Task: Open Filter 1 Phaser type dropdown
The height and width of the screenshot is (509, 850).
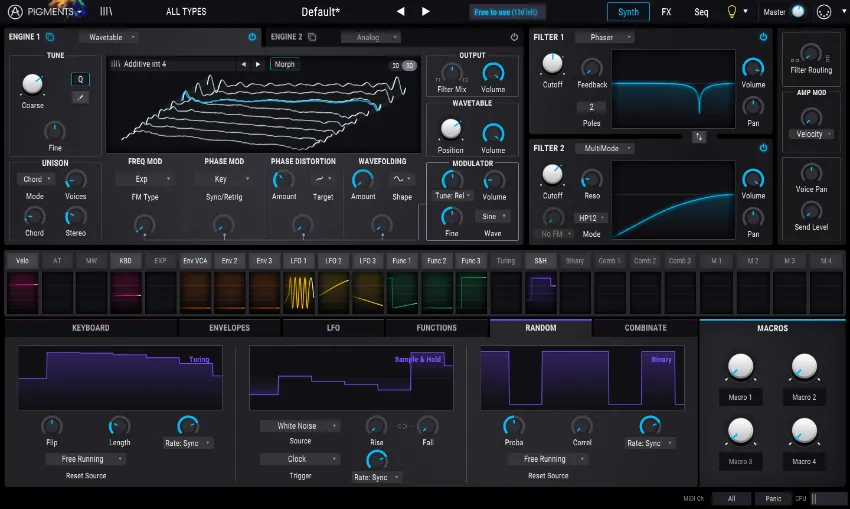Action: 604,37
